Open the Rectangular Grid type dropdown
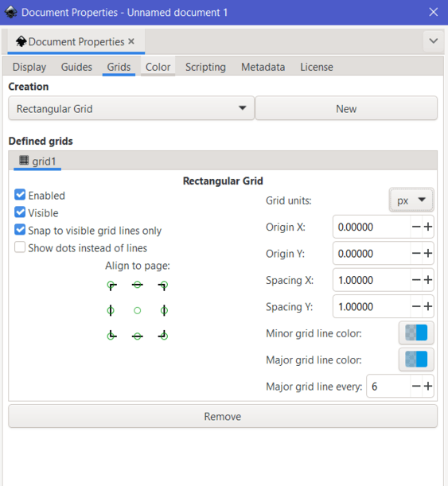448x486 pixels. click(131, 108)
